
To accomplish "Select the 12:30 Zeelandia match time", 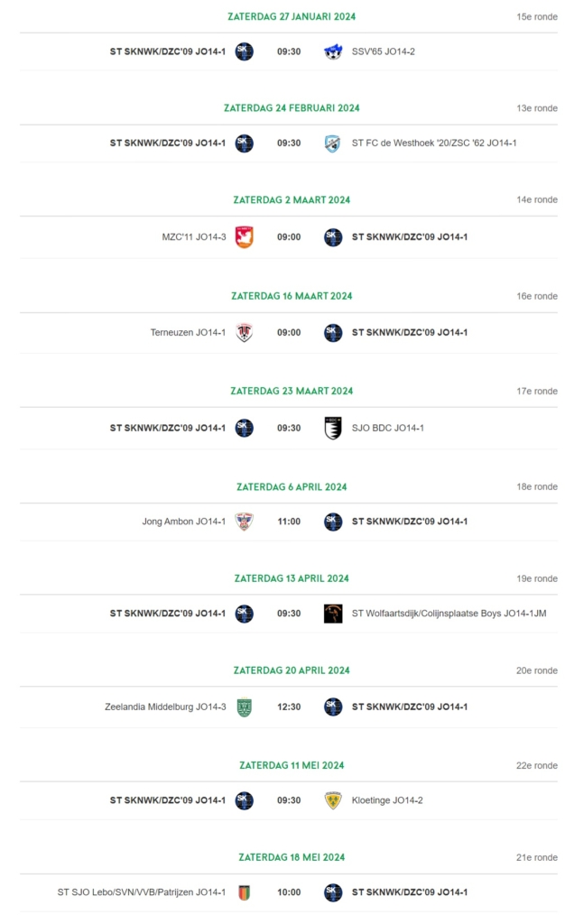I will 289,707.
